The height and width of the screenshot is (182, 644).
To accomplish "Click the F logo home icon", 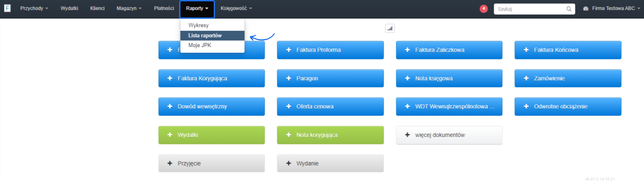I will (7, 8).
